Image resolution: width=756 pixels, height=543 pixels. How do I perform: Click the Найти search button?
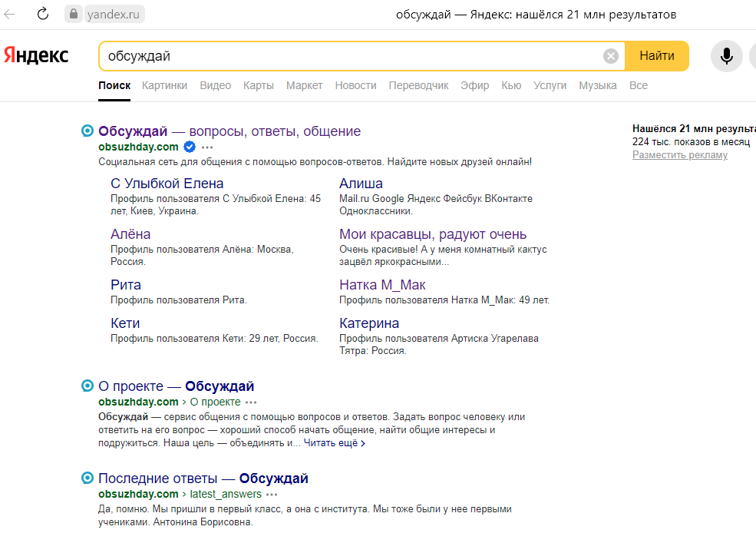657,56
